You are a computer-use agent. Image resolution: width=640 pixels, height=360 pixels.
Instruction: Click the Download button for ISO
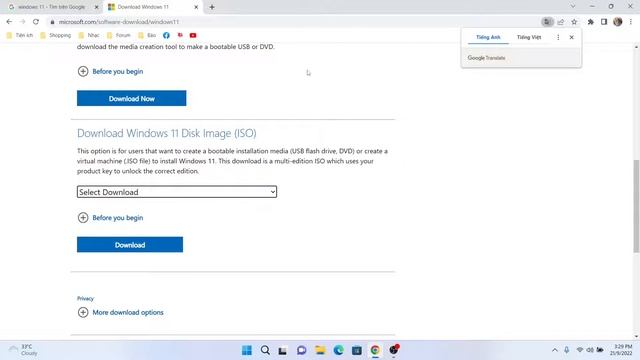(130, 245)
